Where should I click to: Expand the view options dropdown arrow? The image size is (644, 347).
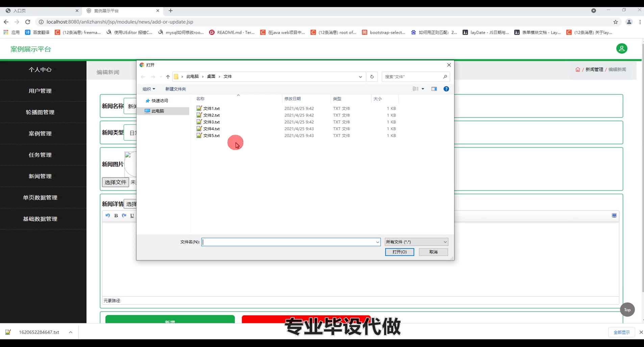click(423, 89)
